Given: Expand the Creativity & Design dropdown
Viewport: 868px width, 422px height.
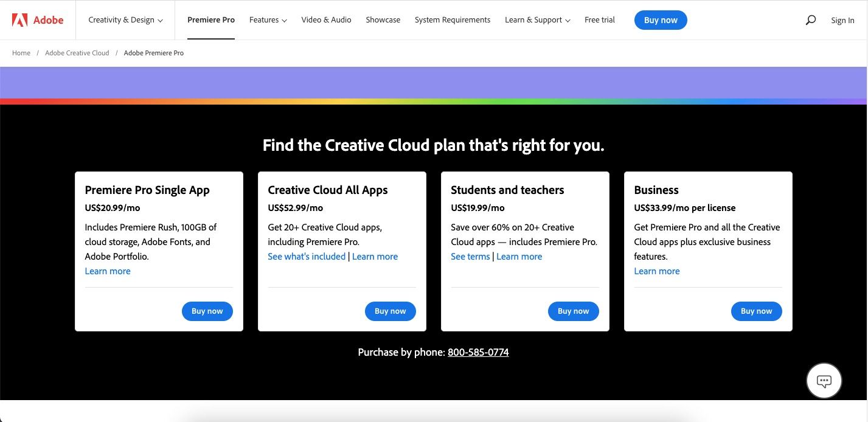Looking at the screenshot, I should pyautogui.click(x=125, y=20).
